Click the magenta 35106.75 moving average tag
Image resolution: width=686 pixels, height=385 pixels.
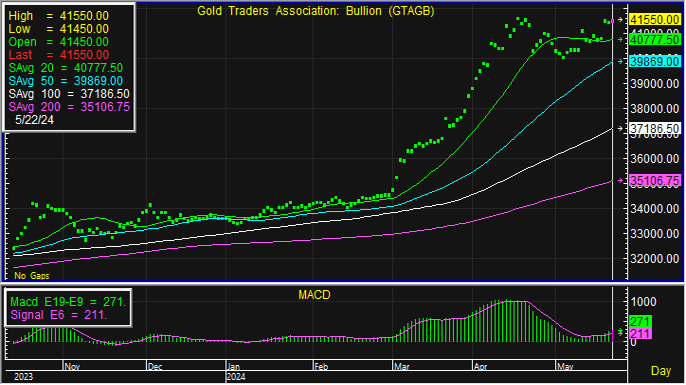654,181
